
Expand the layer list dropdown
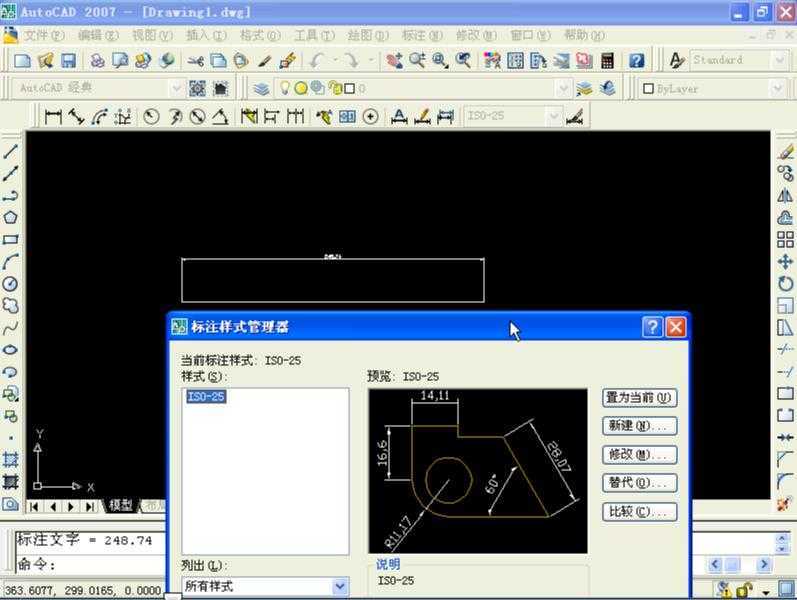click(563, 88)
